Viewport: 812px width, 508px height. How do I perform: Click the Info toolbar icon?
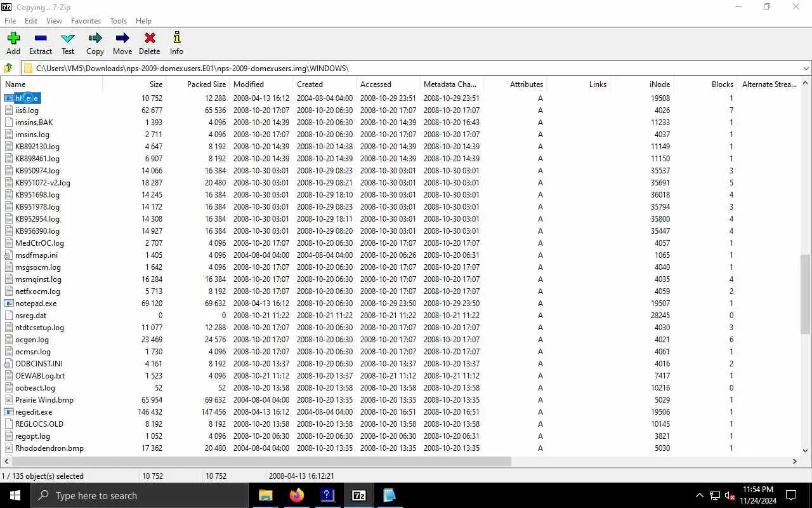176,38
